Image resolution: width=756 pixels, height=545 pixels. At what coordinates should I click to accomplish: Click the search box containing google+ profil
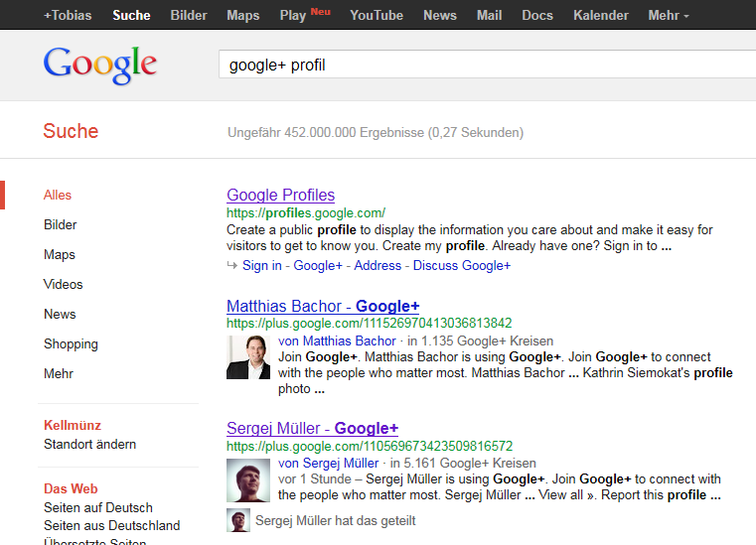coord(487,65)
